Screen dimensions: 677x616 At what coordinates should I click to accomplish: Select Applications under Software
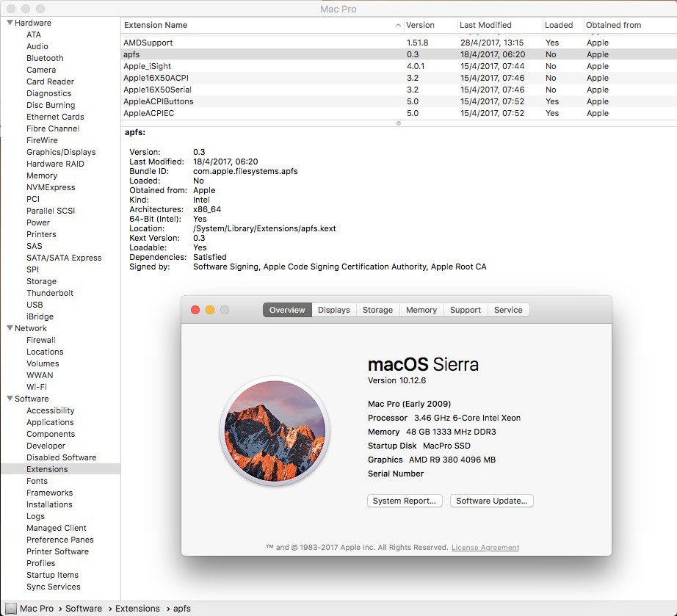coord(50,422)
